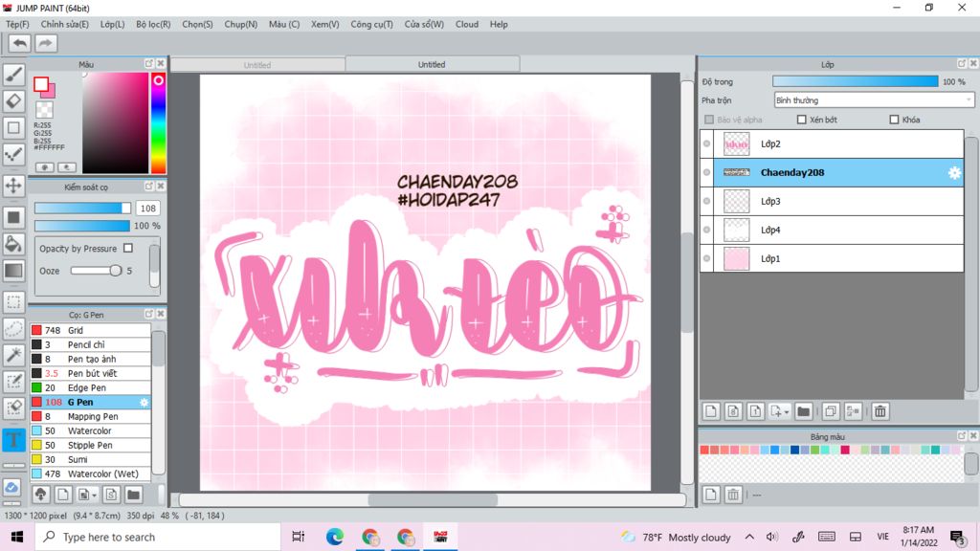Show hidden system tray icons chevron

click(749, 537)
